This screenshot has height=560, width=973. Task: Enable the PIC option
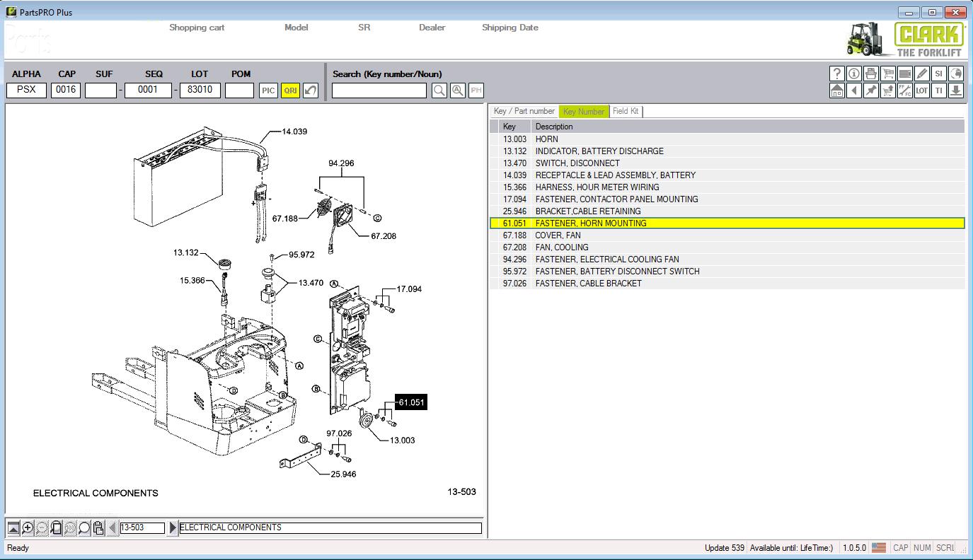click(268, 91)
